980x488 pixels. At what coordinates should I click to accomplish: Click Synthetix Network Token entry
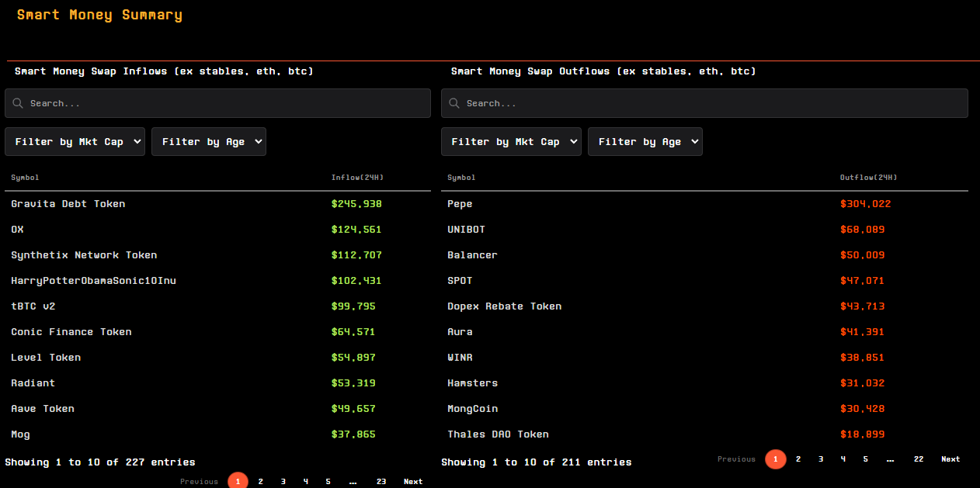[84, 255]
